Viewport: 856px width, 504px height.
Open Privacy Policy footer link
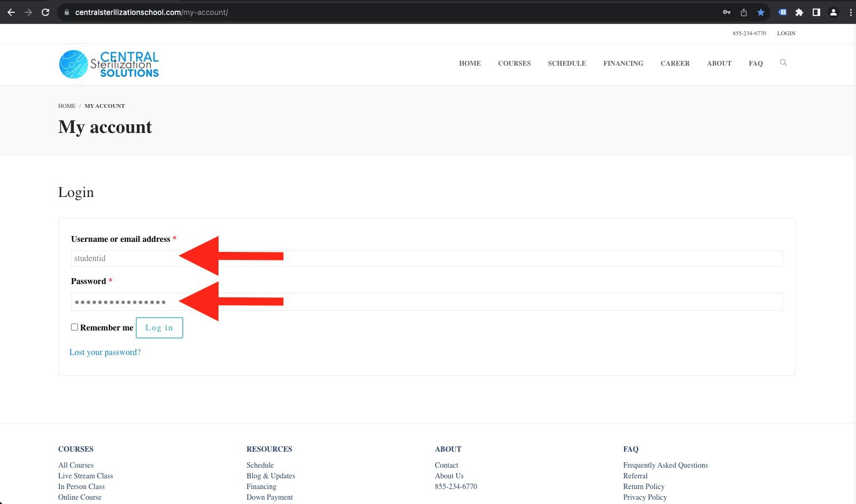(x=645, y=497)
